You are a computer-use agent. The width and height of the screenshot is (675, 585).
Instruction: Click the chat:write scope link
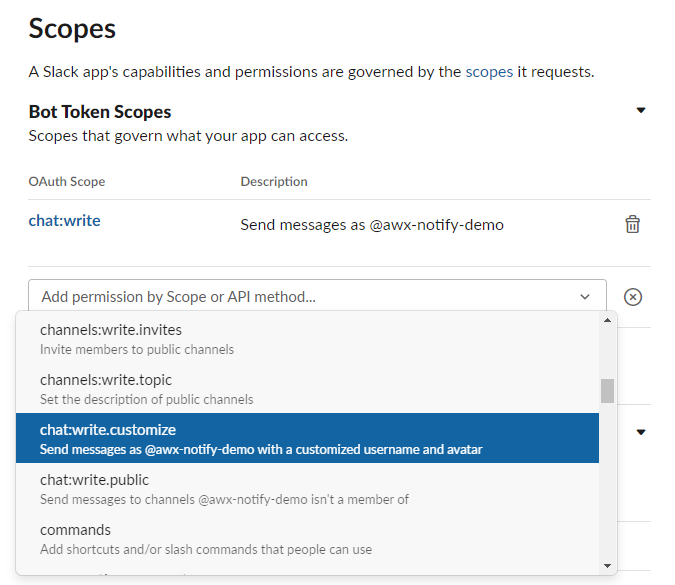[64, 220]
